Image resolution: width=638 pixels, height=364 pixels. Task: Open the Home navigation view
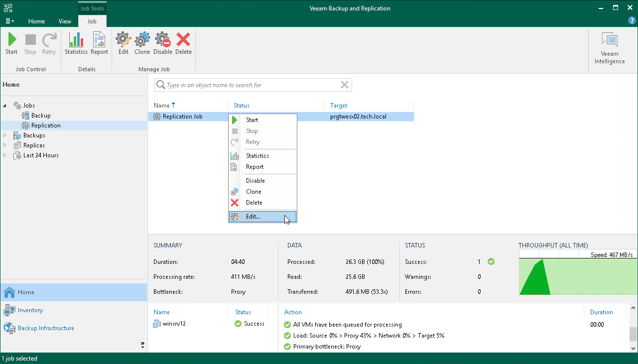pyautogui.click(x=74, y=292)
